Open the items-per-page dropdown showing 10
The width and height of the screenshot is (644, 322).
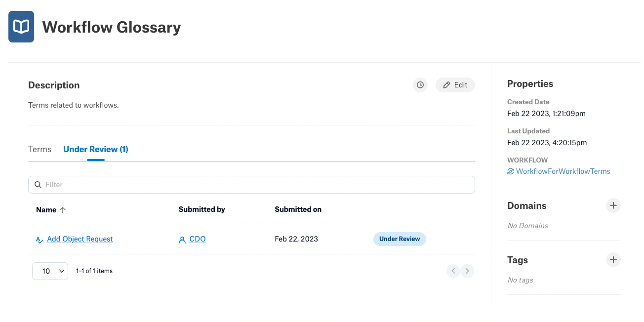[50, 271]
